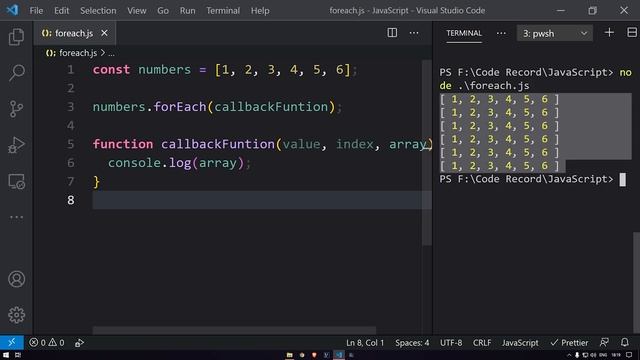Open the Run and Debug view

(16, 145)
